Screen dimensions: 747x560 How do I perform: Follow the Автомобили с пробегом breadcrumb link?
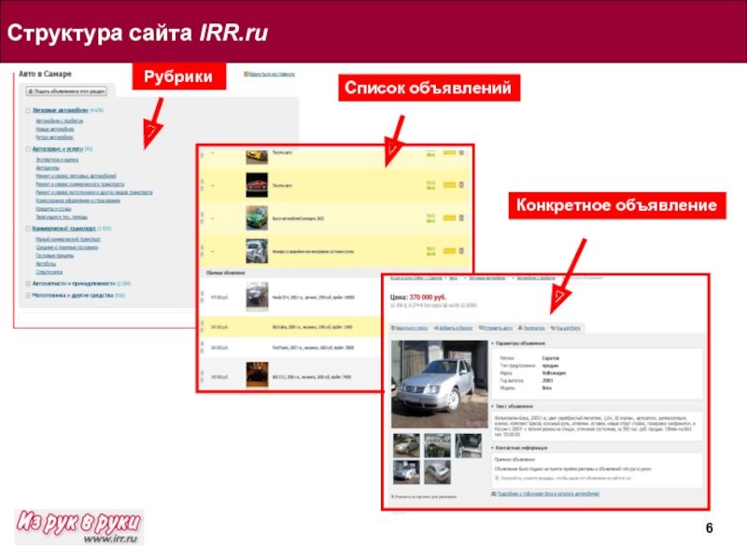click(x=536, y=277)
